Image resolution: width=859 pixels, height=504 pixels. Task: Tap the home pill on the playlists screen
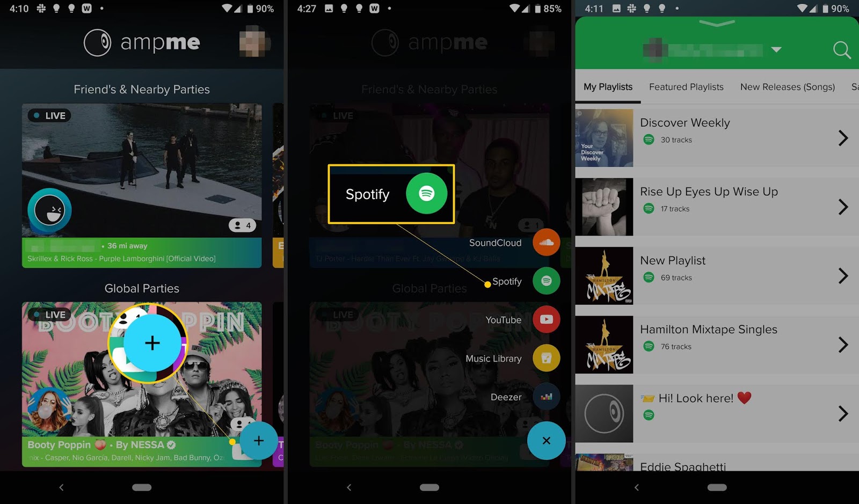point(717,487)
